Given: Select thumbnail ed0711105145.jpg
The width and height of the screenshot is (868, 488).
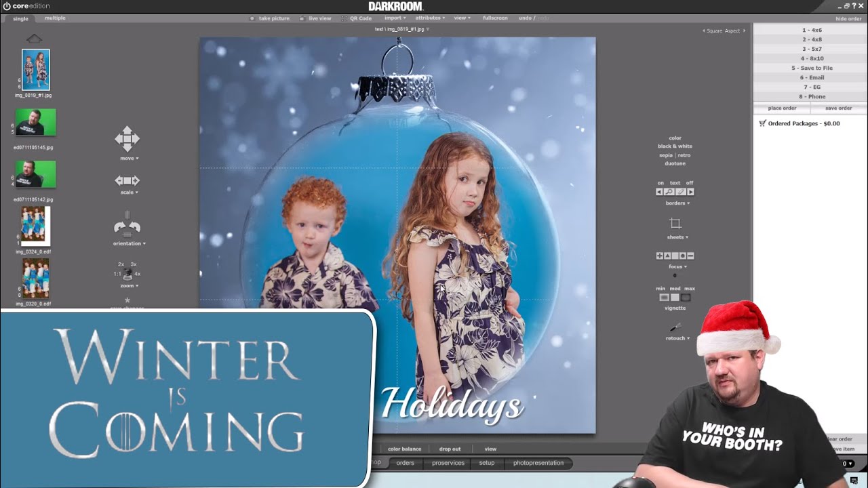Looking at the screenshot, I should (35, 123).
